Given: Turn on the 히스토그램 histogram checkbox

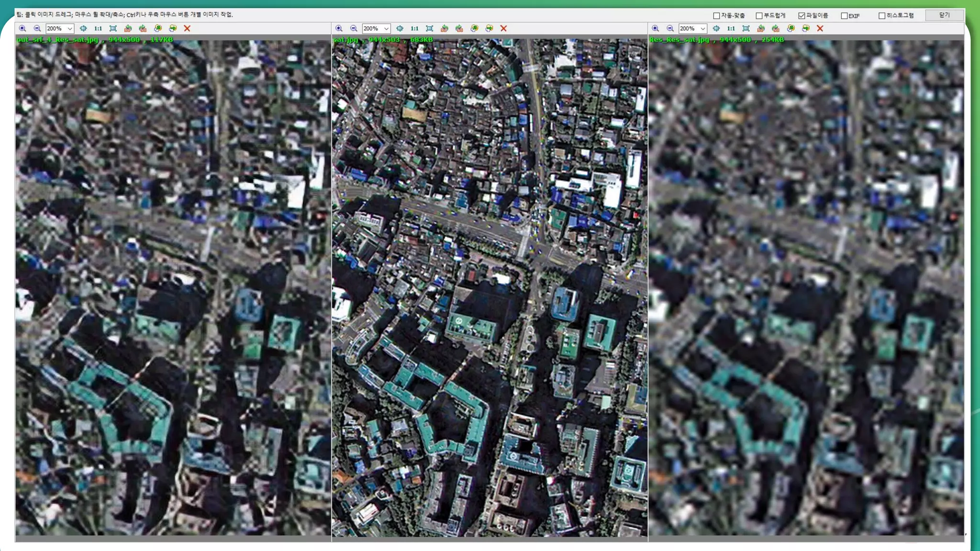Looking at the screenshot, I should (x=881, y=16).
